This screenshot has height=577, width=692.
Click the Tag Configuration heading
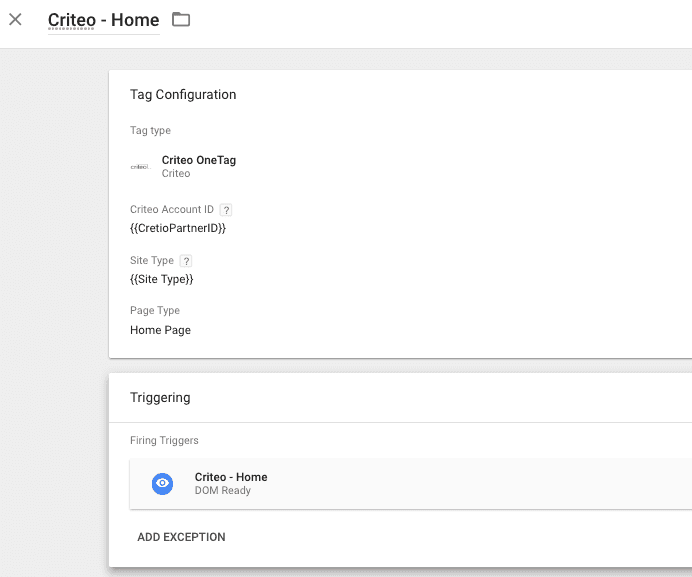pos(183,95)
